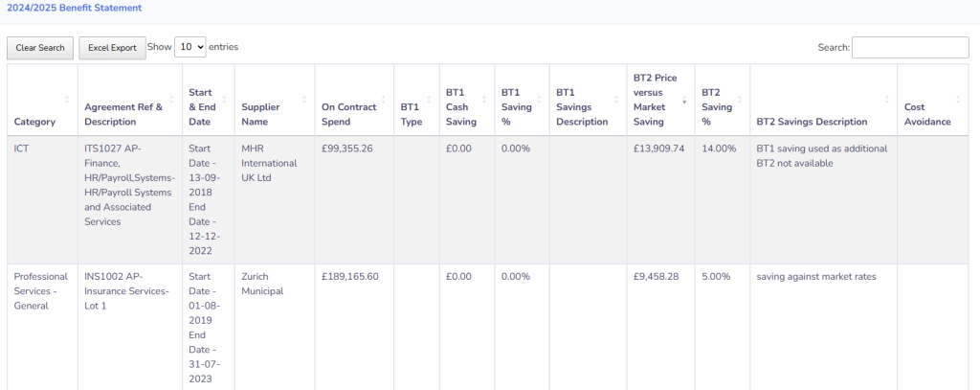The image size is (980, 390).
Task: Sort by BT1 Type column arrows
Action: 430,100
